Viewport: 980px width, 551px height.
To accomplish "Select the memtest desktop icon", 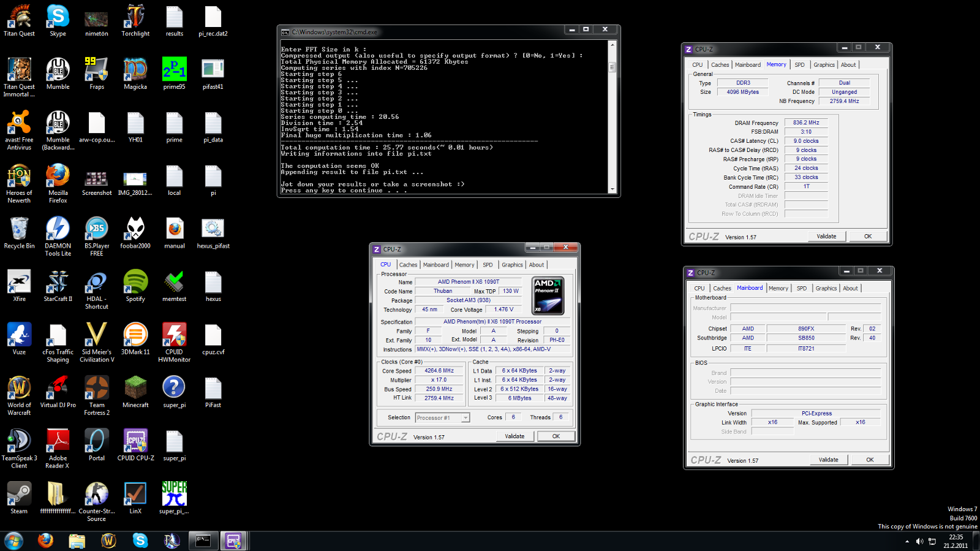I will tap(175, 286).
